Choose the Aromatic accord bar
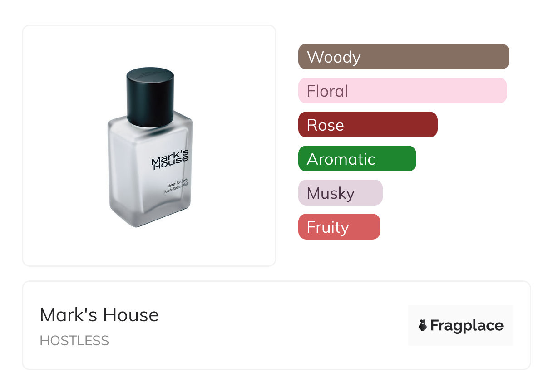553x392 pixels. point(357,159)
